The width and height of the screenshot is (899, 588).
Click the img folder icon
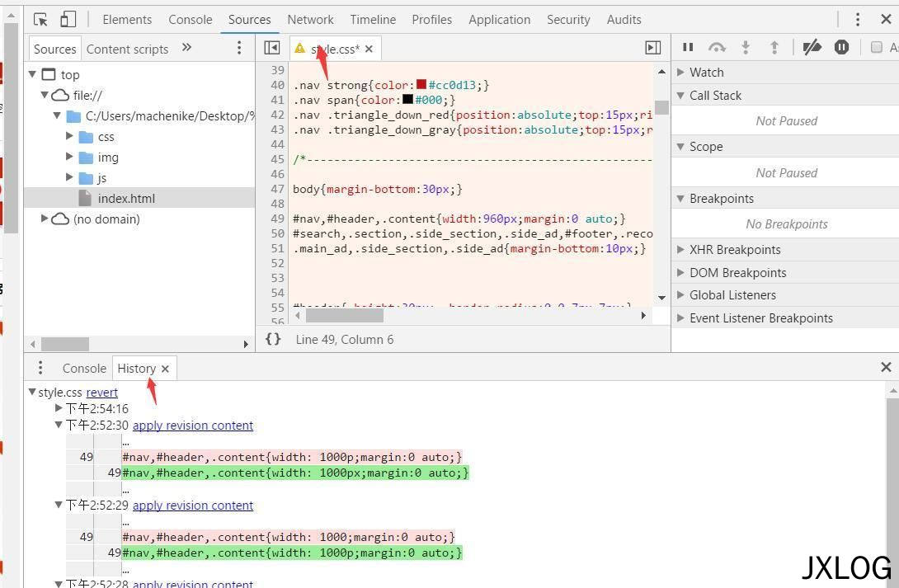click(x=86, y=158)
